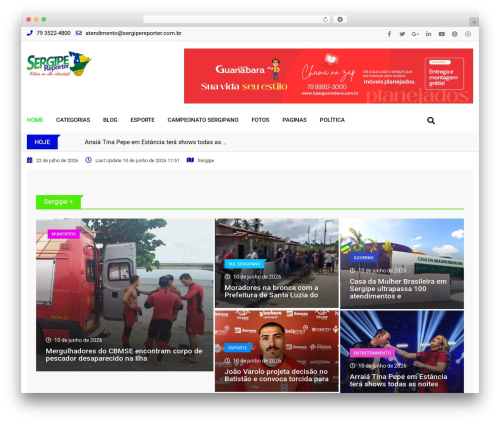Open the Facebook social icon
Image resolution: width=500 pixels, height=423 pixels.
click(389, 34)
